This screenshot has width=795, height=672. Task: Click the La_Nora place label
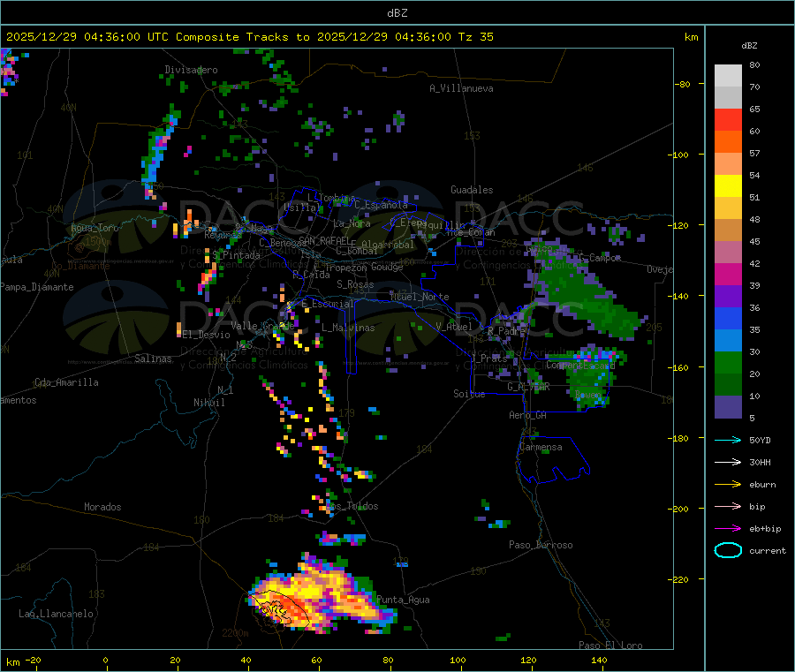(x=352, y=223)
